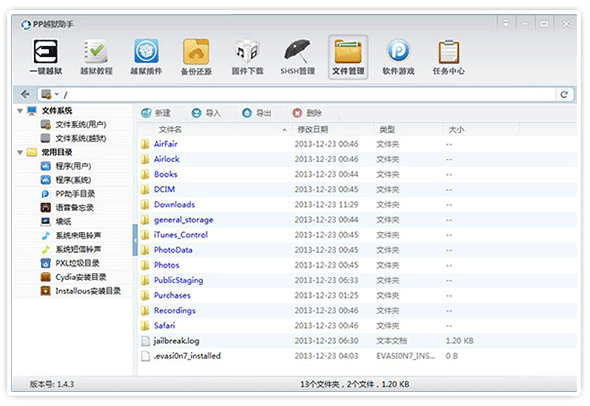The width and height of the screenshot is (590, 406).
Task: Collapse the 文件系统 tree node
Action: tap(20, 111)
